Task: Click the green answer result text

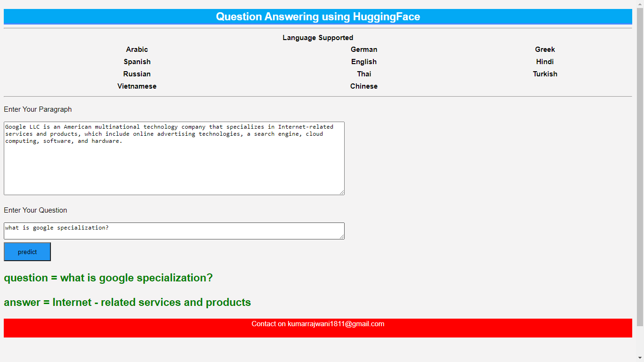Action: coord(127,302)
